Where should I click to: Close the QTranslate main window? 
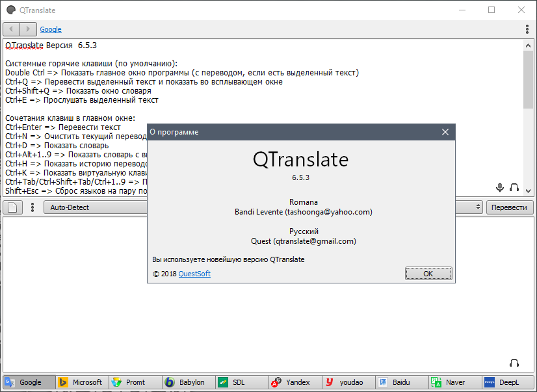pos(521,10)
